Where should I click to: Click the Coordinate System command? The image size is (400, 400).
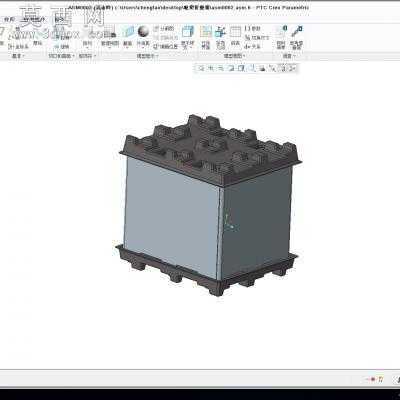[x=18, y=47]
